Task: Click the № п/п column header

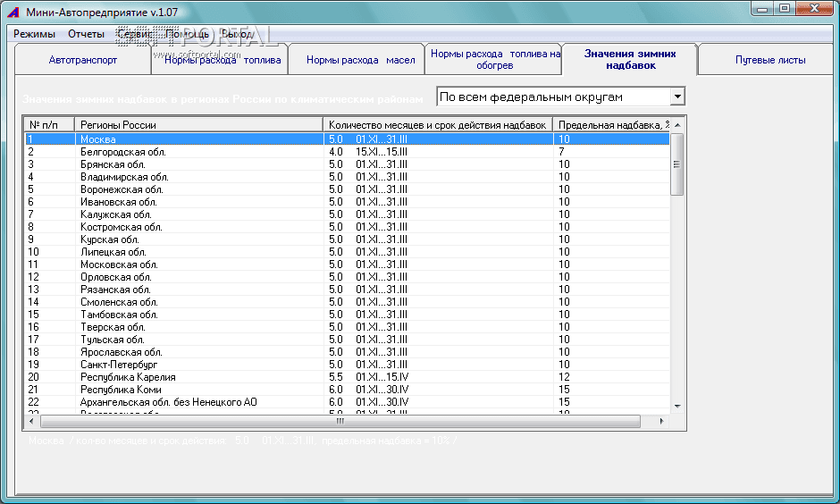Action: pyautogui.click(x=50, y=125)
